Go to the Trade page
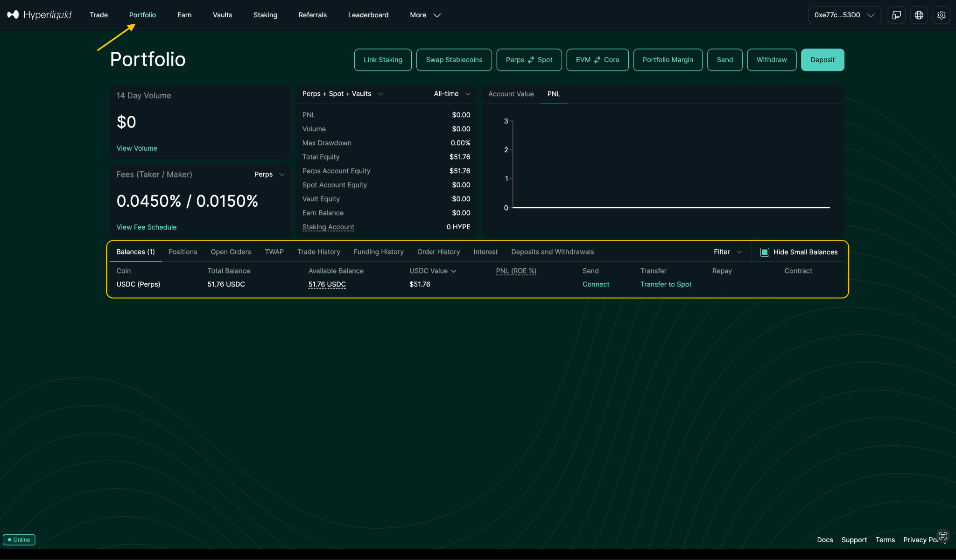 98,15
